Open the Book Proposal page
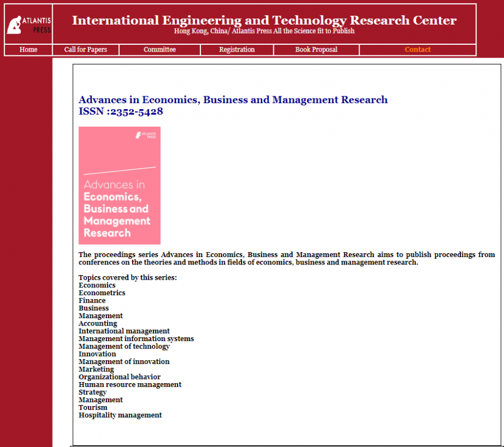504x447 pixels. pos(316,49)
